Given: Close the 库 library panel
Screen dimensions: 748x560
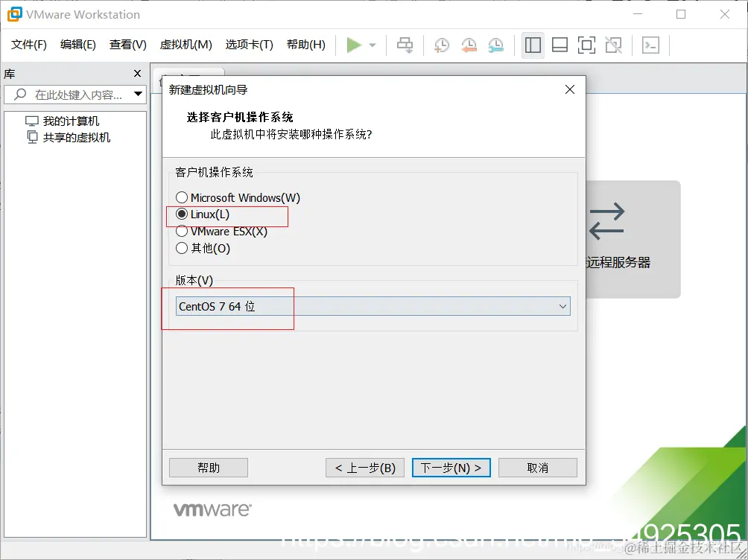Looking at the screenshot, I should (x=137, y=74).
